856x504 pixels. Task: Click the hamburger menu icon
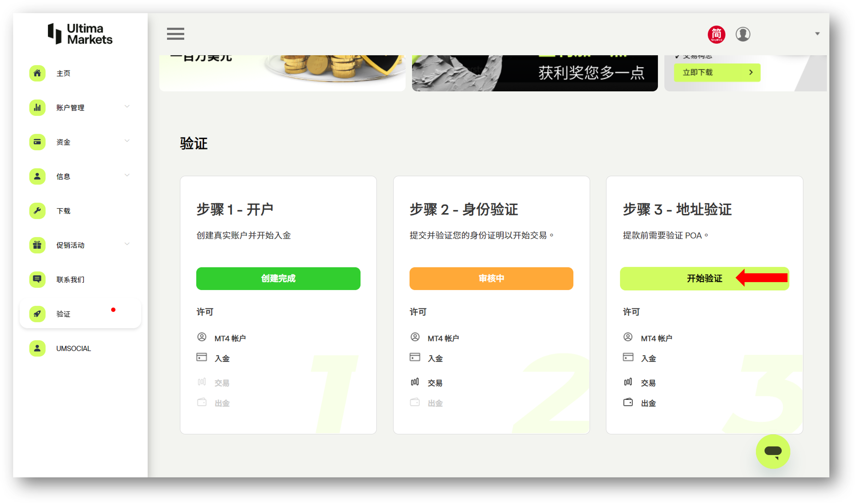tap(175, 34)
